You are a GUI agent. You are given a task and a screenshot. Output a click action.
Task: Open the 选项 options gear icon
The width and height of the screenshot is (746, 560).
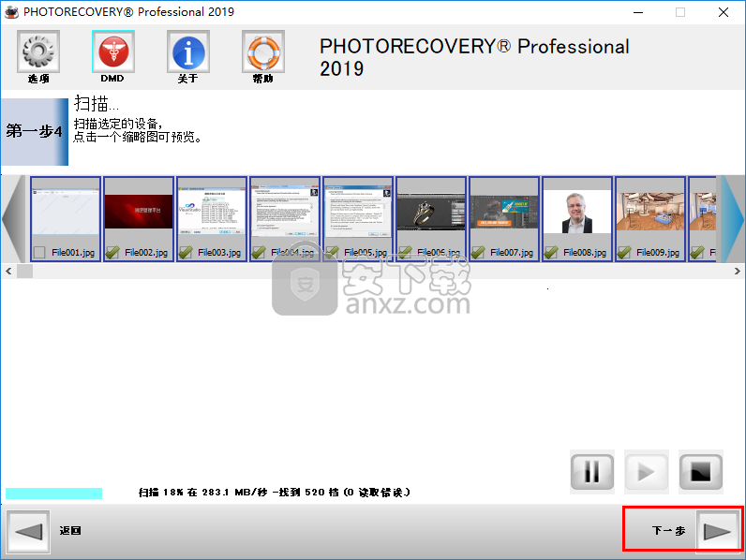click(38, 52)
